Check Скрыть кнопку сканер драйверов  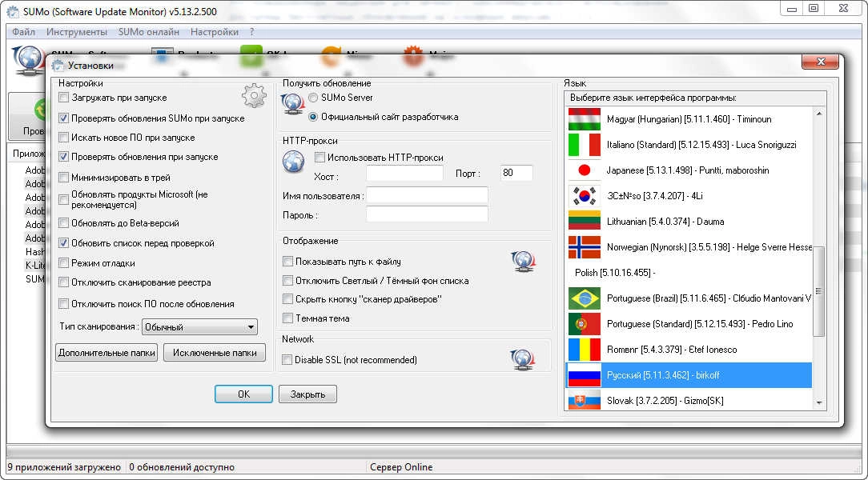coord(287,299)
